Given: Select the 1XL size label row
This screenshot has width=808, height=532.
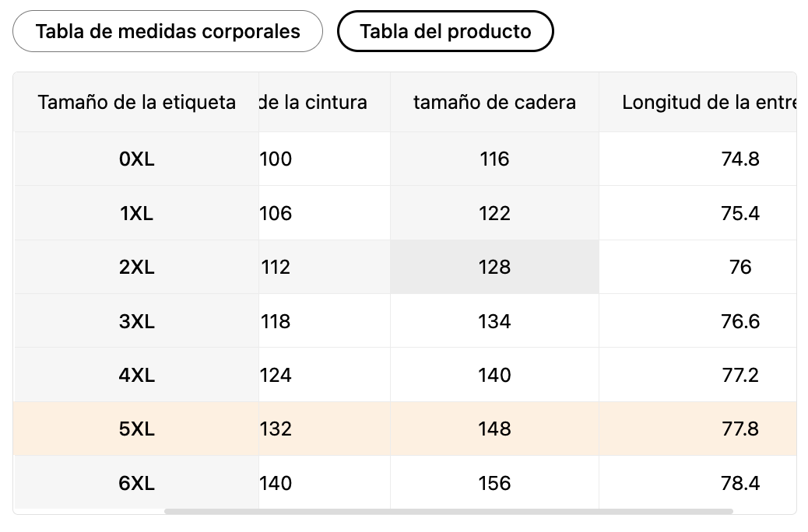Looking at the screenshot, I should pyautogui.click(x=137, y=213).
